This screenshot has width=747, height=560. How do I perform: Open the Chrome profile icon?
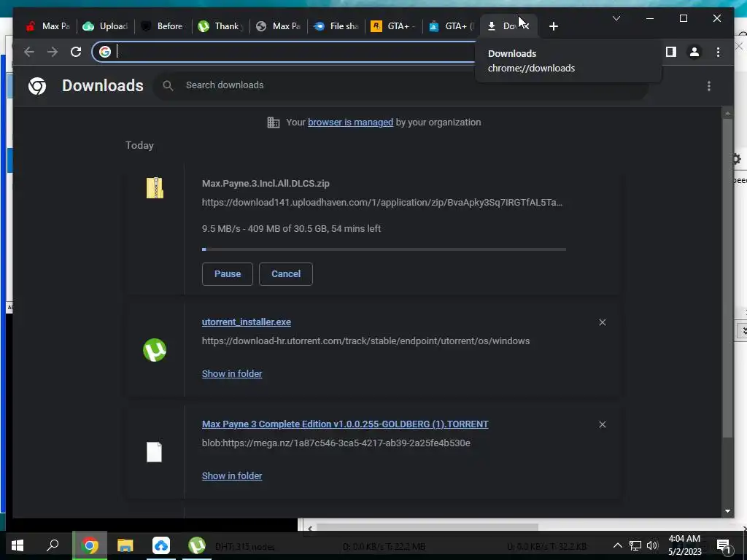click(x=694, y=52)
